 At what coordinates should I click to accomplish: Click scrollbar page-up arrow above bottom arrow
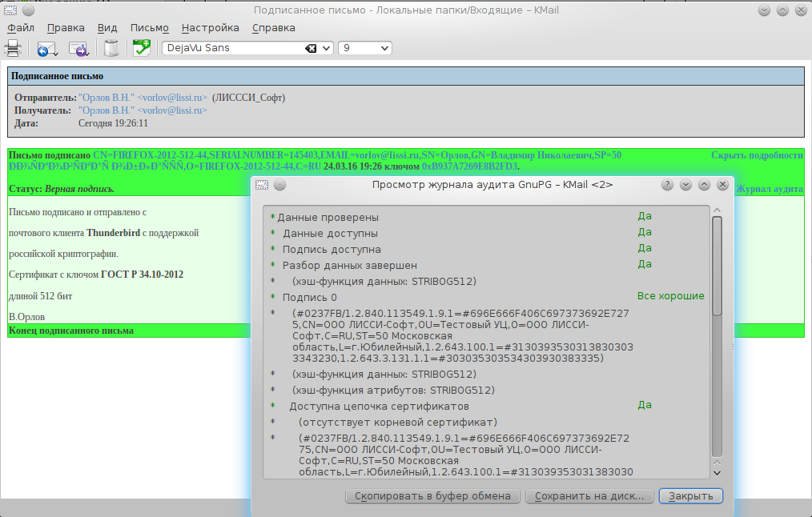click(717, 462)
